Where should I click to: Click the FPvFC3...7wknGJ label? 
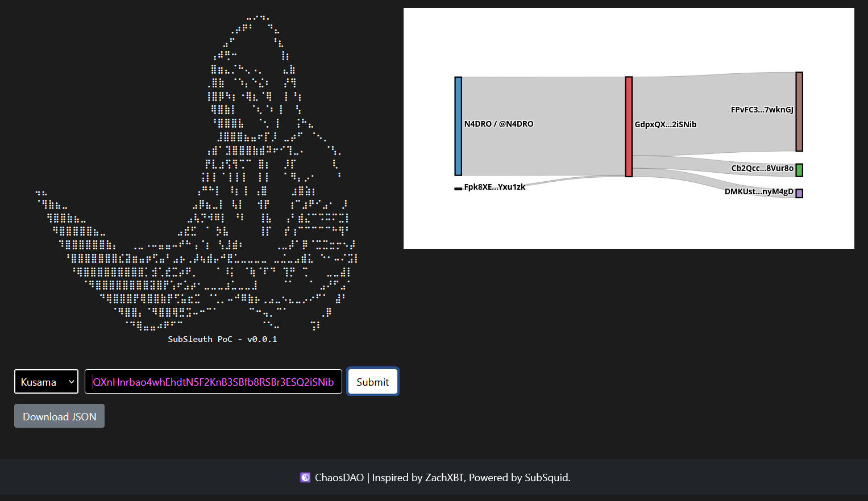[x=762, y=110]
